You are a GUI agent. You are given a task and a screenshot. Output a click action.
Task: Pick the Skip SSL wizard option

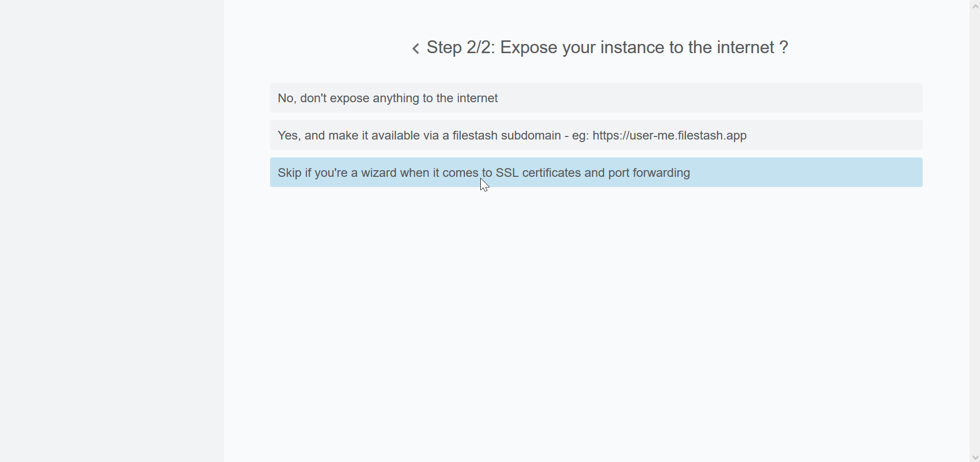596,173
